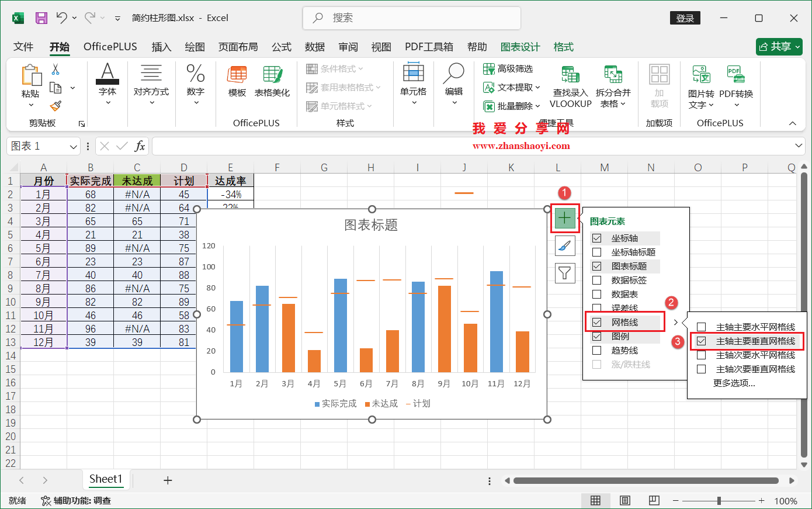812x509 pixels.
Task: Enable the 数据标签 checkbox
Action: tap(596, 280)
